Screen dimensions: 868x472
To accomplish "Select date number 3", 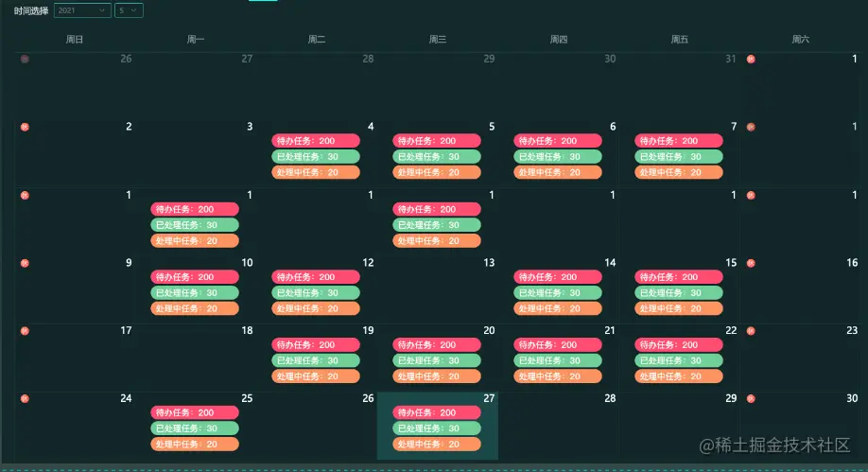I will [250, 127].
